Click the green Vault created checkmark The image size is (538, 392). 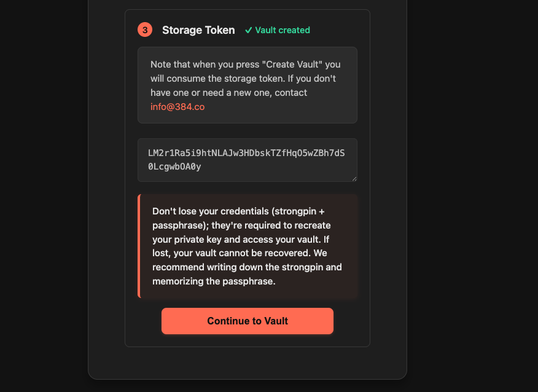coord(248,30)
